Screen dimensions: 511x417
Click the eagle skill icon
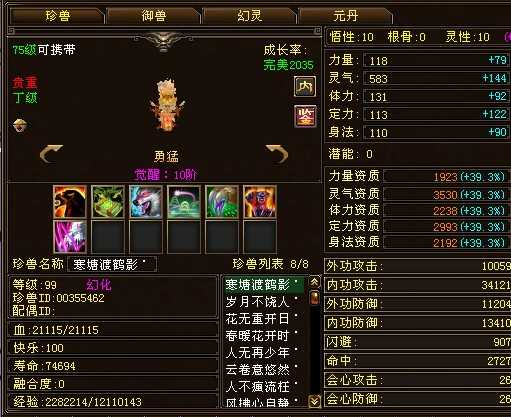(70, 202)
